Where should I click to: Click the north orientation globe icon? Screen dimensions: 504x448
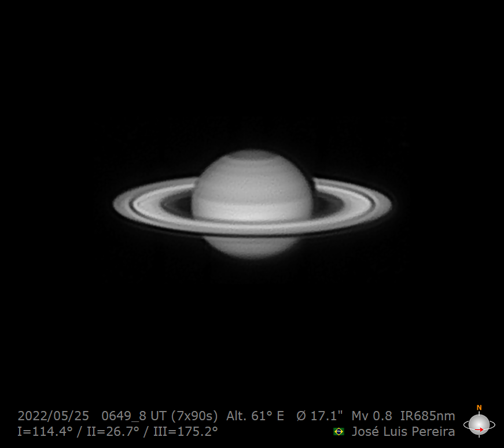click(x=479, y=423)
